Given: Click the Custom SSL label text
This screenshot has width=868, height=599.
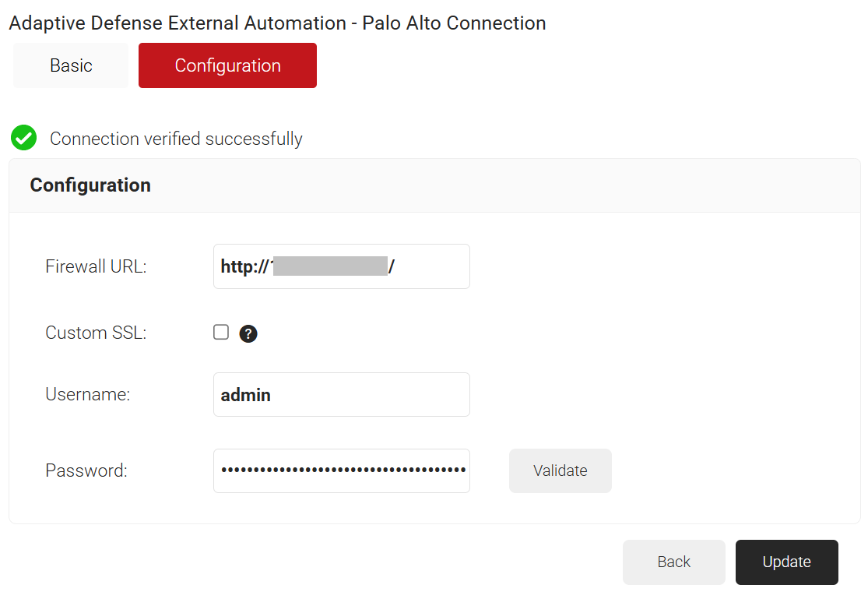Looking at the screenshot, I should pyautogui.click(x=96, y=333).
